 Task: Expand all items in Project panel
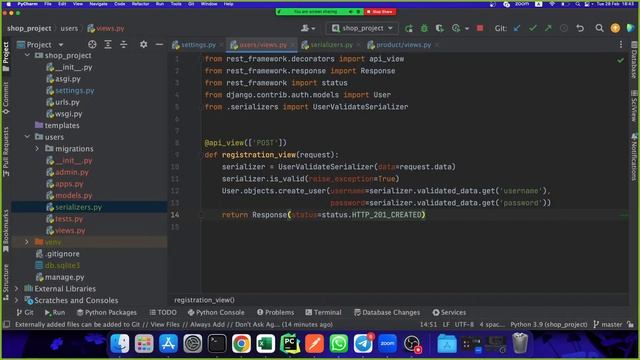[x=108, y=44]
